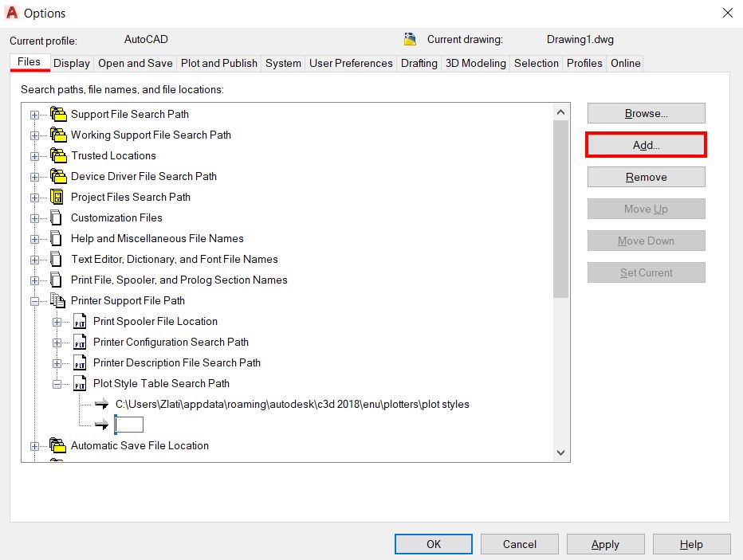Screen dimensions: 743x560
Task: Click the Working Support File Search Path folder icon
Action: tap(58, 135)
